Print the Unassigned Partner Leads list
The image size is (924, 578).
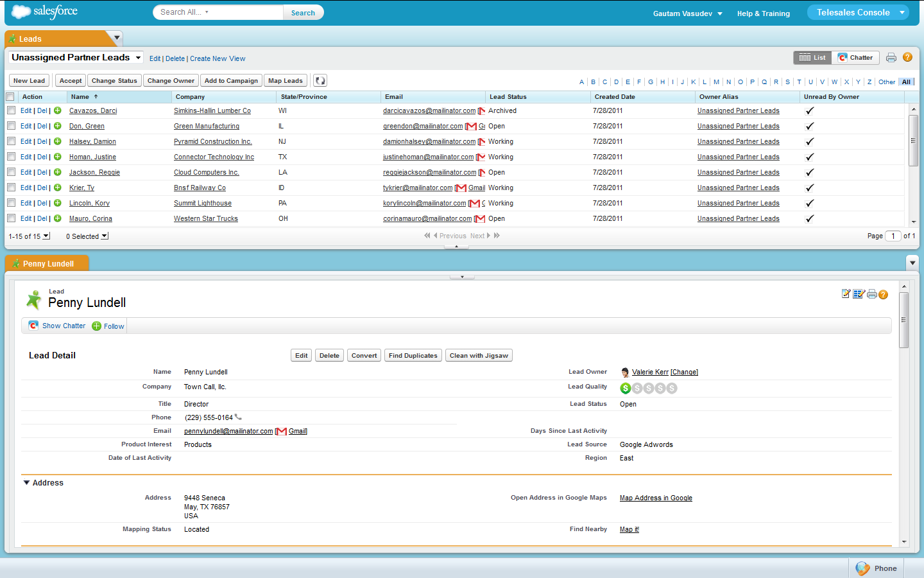891,58
